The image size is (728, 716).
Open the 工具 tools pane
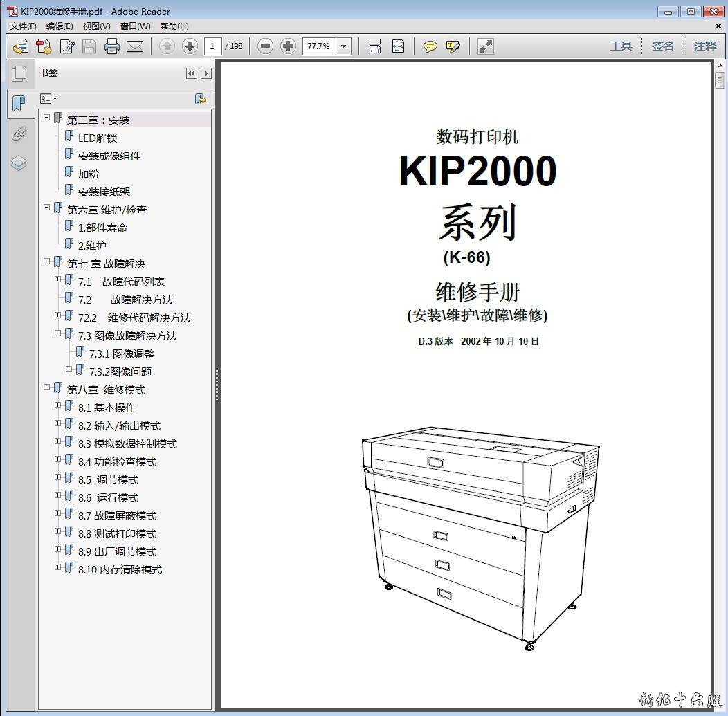(x=621, y=46)
